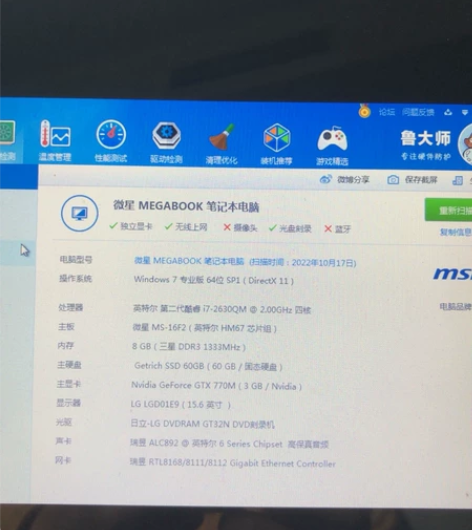The image size is (472, 530).
Task: Click the 处理器 processor label
Action: tap(71, 307)
